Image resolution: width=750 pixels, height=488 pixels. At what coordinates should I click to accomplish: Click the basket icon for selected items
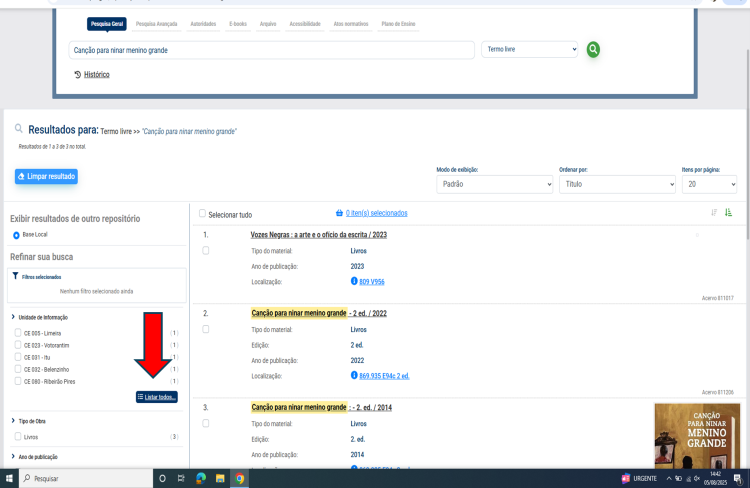pyautogui.click(x=339, y=213)
